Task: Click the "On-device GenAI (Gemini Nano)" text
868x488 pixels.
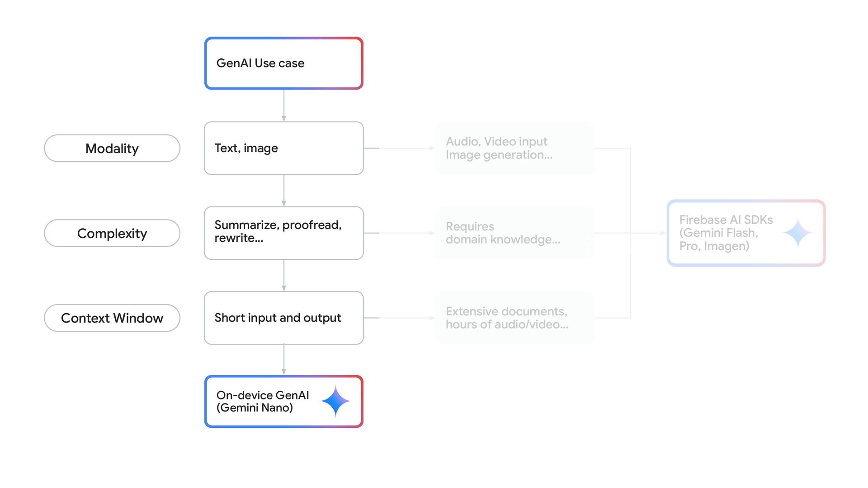Action: click(262, 401)
